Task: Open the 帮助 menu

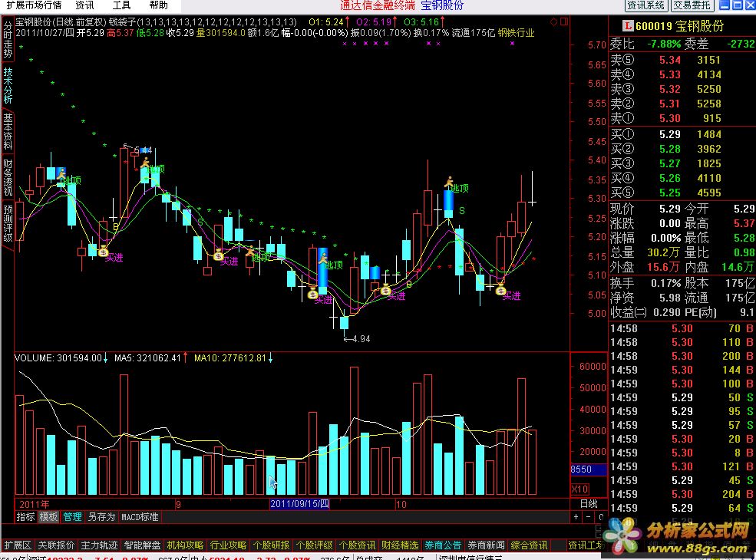Action: pyautogui.click(x=159, y=5)
